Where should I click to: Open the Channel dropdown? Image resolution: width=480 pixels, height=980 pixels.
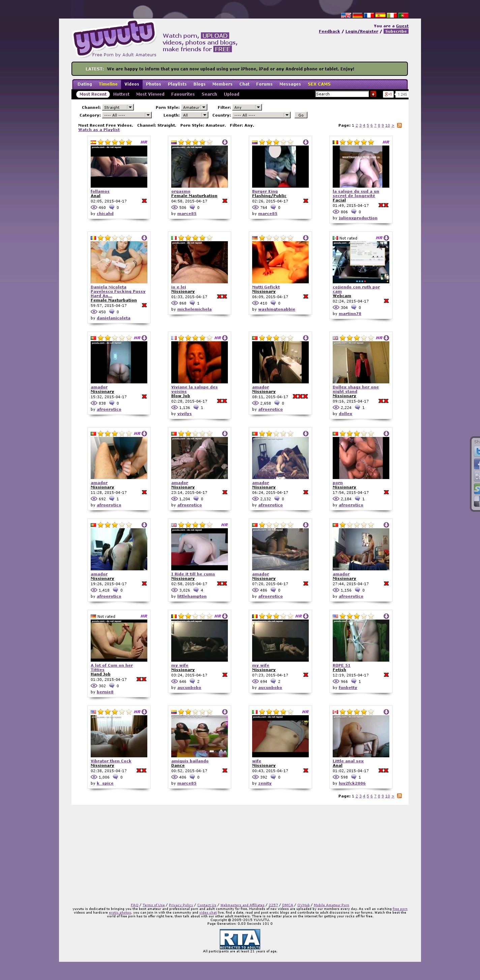coord(118,108)
